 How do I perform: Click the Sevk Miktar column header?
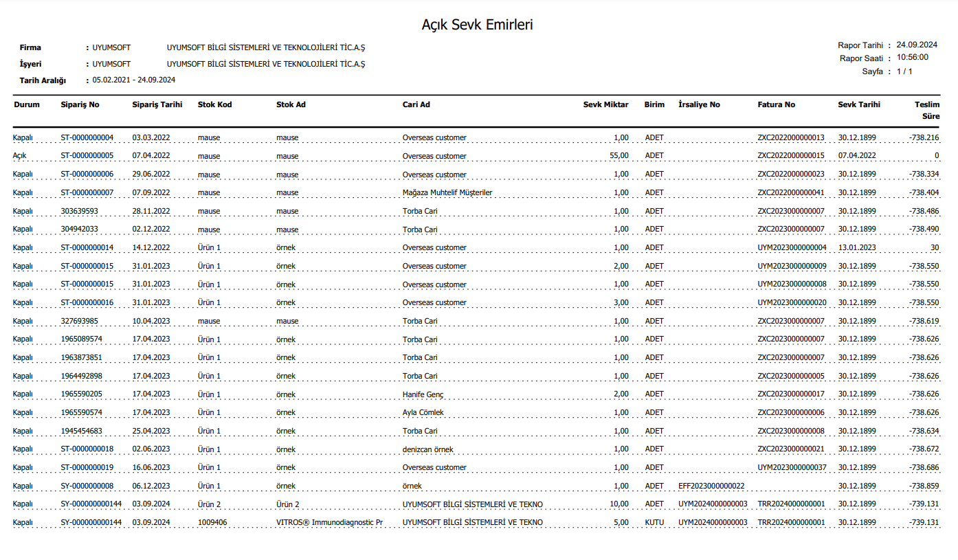click(x=605, y=104)
